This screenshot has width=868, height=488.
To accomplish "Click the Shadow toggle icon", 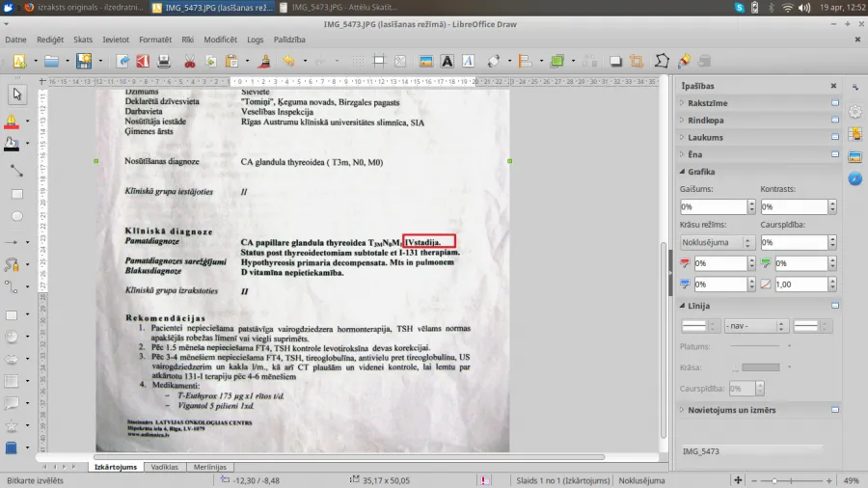I will tap(615, 61).
